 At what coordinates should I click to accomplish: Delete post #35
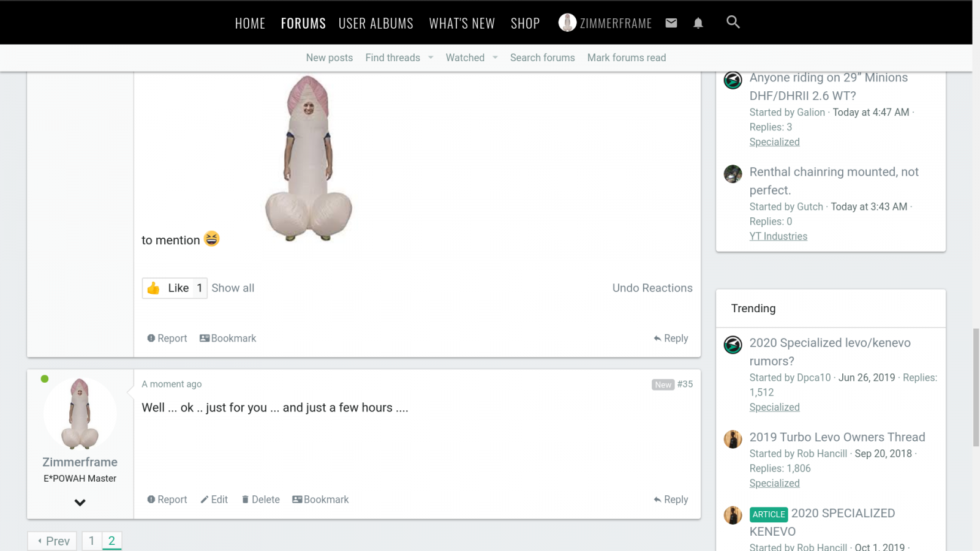click(x=261, y=500)
